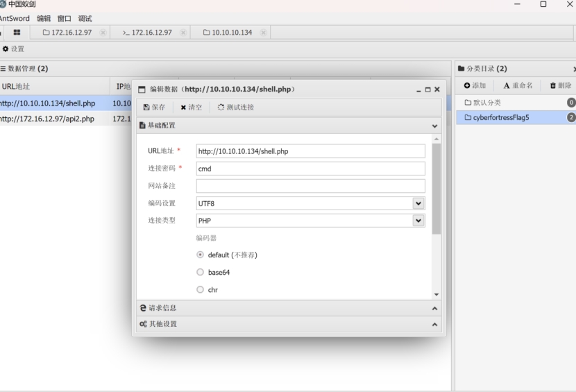Maximize the 中国蚁剑 main window

pyautogui.click(x=543, y=4)
